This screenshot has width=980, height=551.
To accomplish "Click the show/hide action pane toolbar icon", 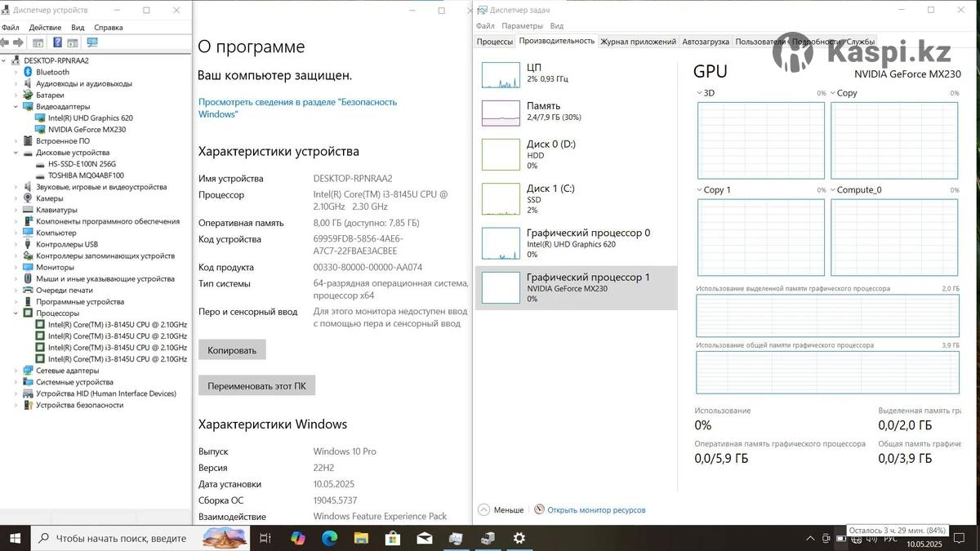I will click(x=73, y=42).
